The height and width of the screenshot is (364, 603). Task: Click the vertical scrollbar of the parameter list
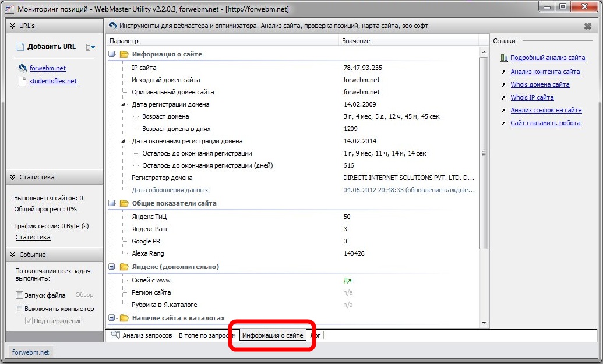(484, 153)
